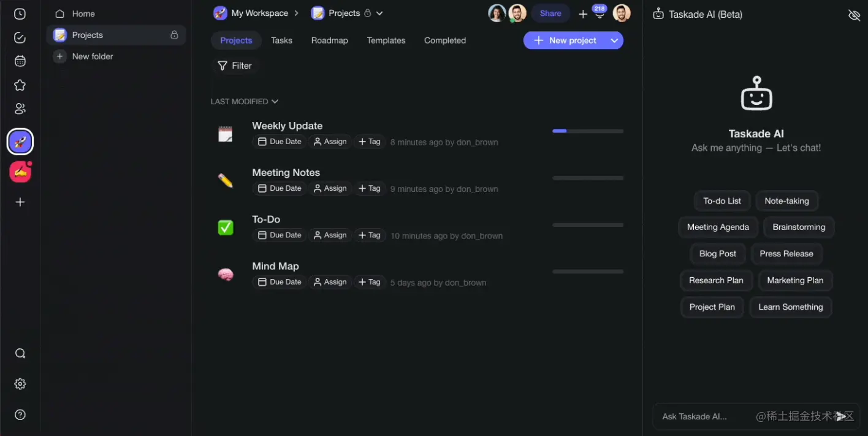Open the calendar icon in sidebar
Screen dimensions: 868x436
(x=20, y=61)
